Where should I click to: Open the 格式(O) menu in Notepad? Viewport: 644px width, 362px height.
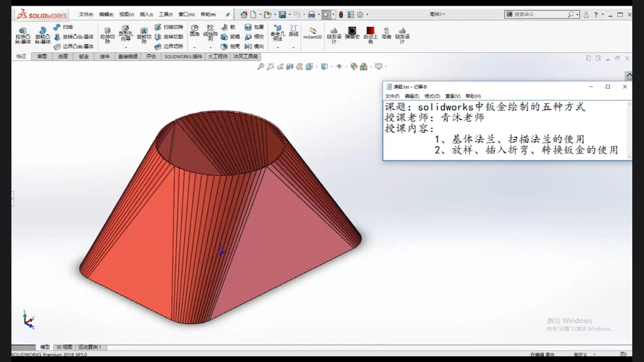click(432, 96)
